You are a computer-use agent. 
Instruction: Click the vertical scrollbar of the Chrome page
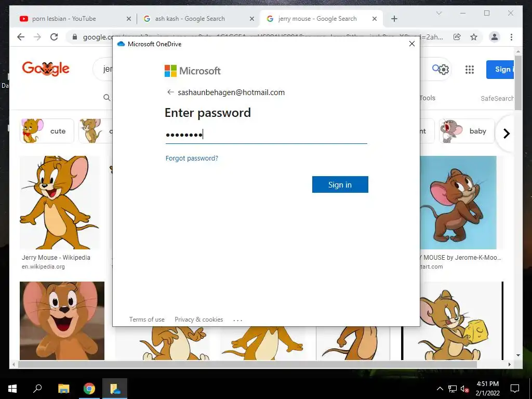518,83
